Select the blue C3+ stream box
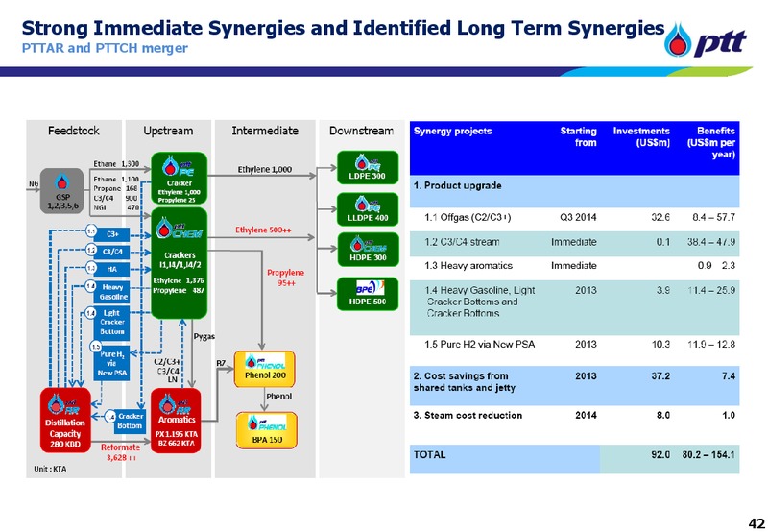768x532 pixels. point(111,234)
